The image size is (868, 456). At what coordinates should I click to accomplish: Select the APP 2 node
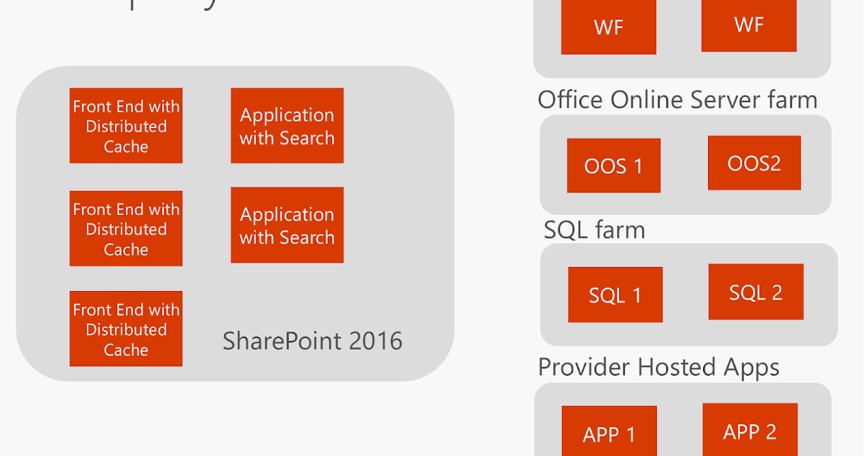749,430
